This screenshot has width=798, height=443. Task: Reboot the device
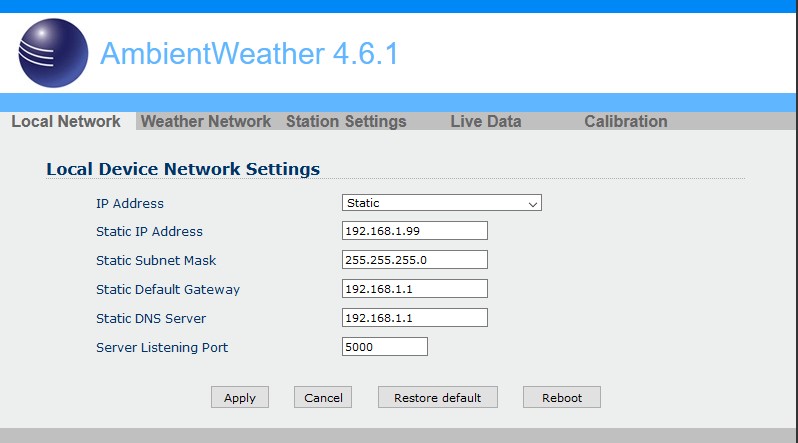[x=561, y=397]
